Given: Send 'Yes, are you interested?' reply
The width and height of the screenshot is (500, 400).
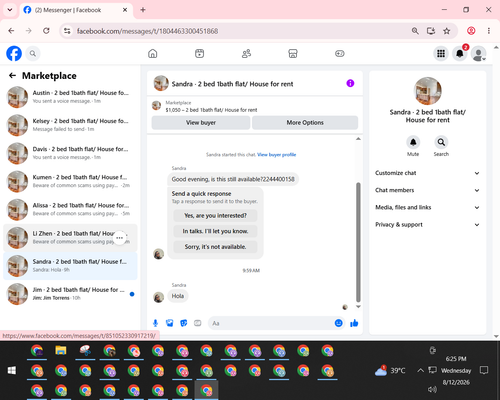Looking at the screenshot, I should (x=215, y=216).
